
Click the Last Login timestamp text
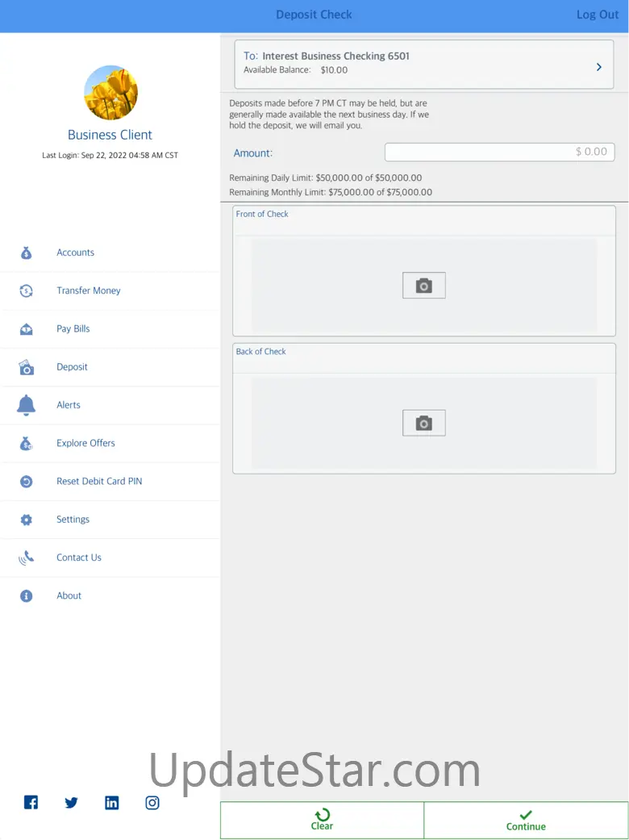point(110,156)
